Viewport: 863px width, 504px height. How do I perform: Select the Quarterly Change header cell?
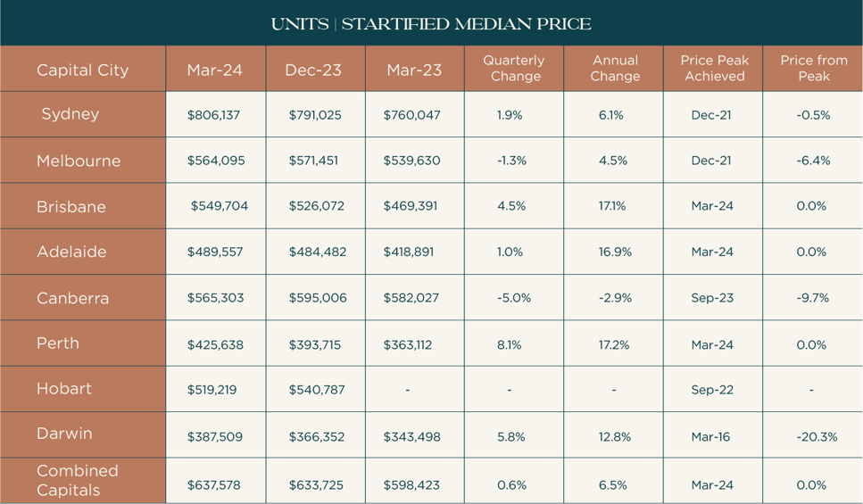tap(514, 69)
